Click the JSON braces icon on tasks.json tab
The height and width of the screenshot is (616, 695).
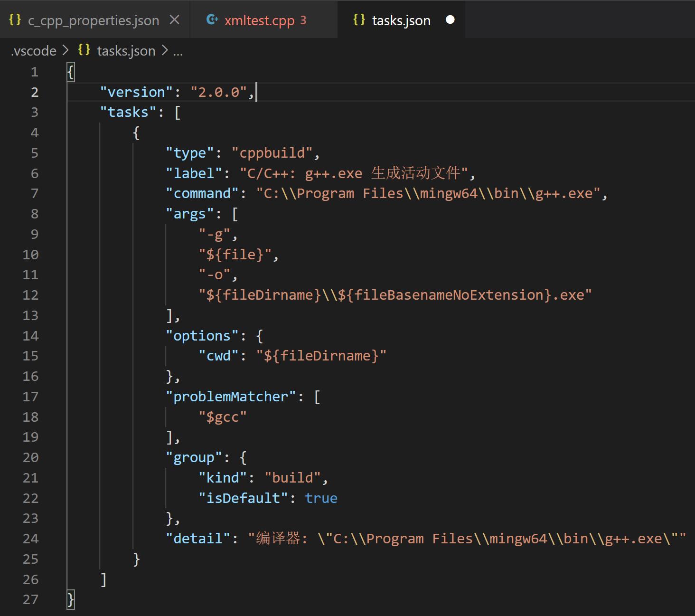coord(359,19)
